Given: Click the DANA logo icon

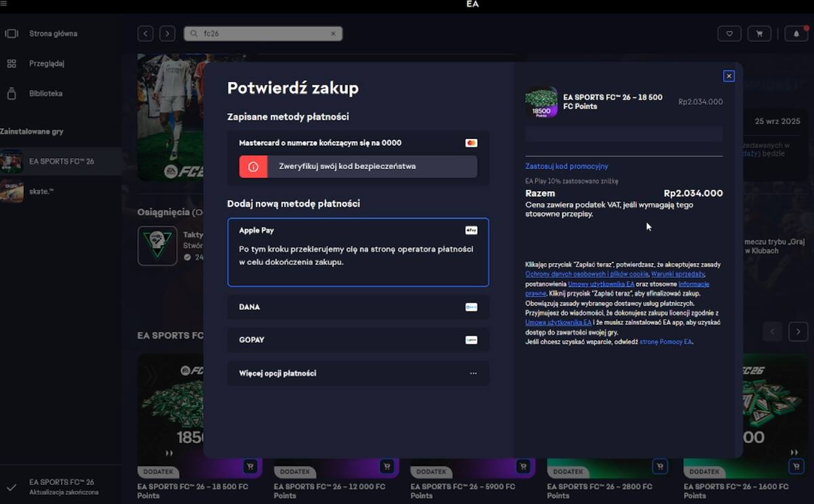Looking at the screenshot, I should pyautogui.click(x=471, y=307).
